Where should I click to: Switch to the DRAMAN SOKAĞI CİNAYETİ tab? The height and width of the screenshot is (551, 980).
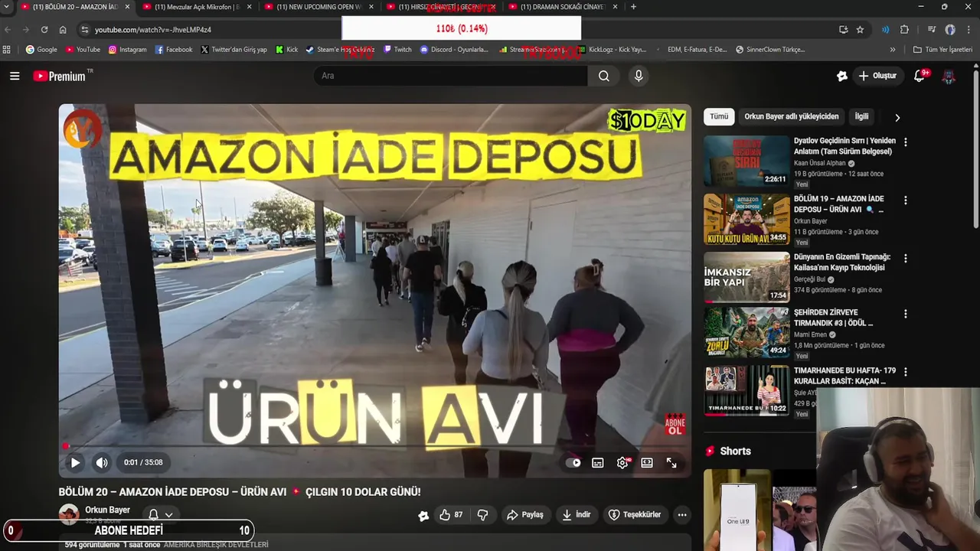point(563,7)
